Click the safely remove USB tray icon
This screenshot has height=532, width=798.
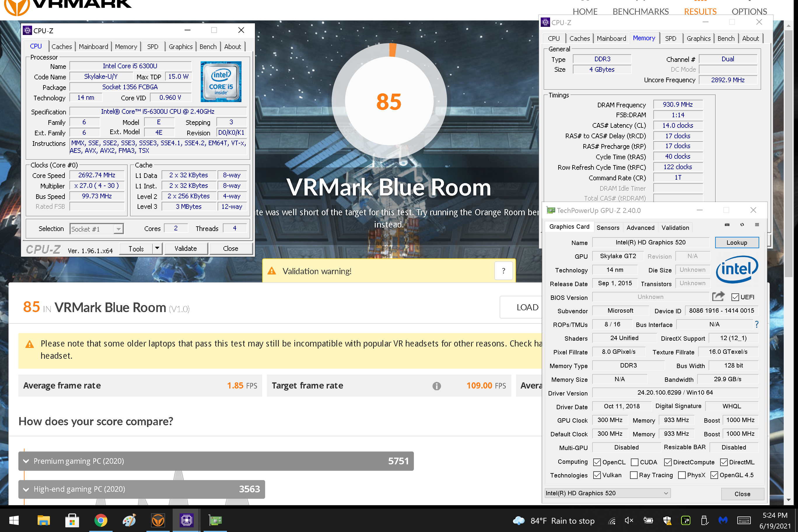pos(704,521)
